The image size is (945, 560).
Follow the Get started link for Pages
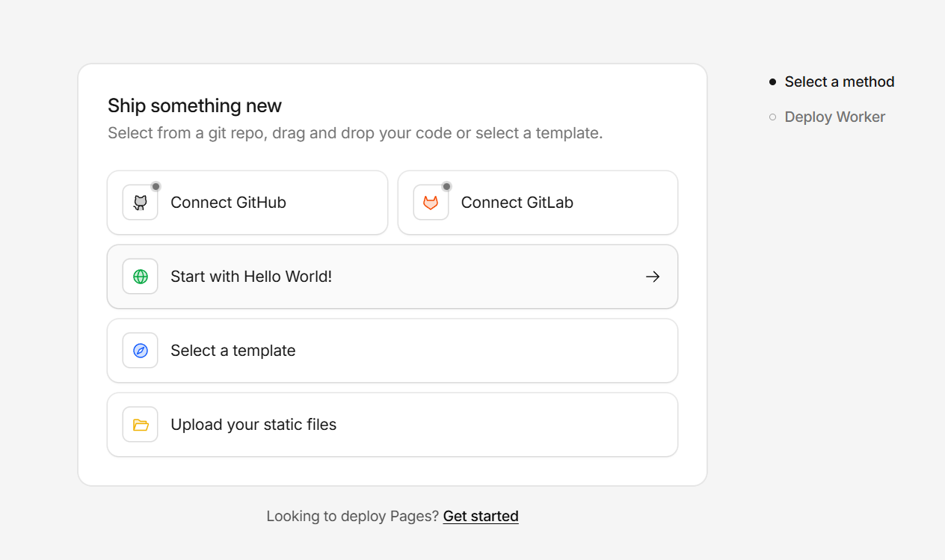pos(481,516)
